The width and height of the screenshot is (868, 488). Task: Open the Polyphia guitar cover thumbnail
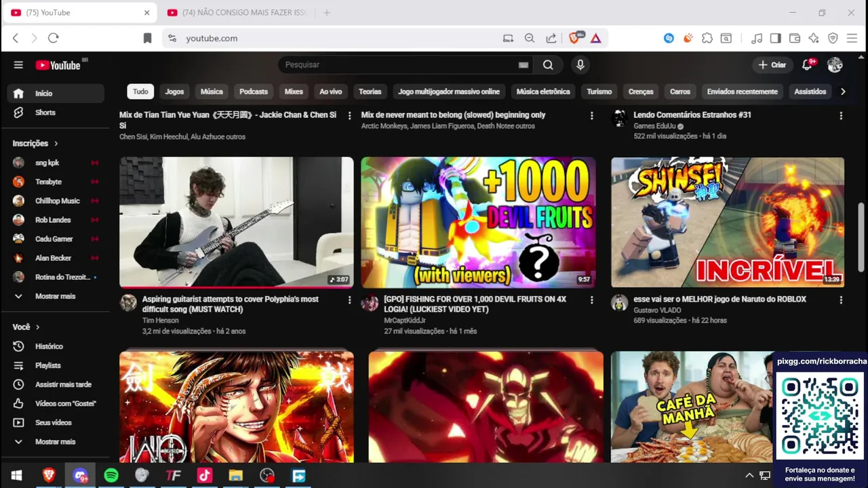click(237, 222)
